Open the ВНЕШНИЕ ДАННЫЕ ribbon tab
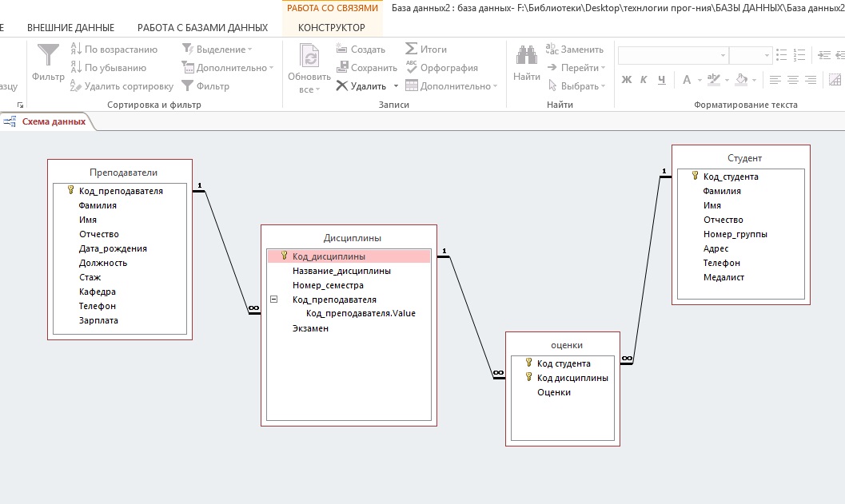 click(x=70, y=28)
